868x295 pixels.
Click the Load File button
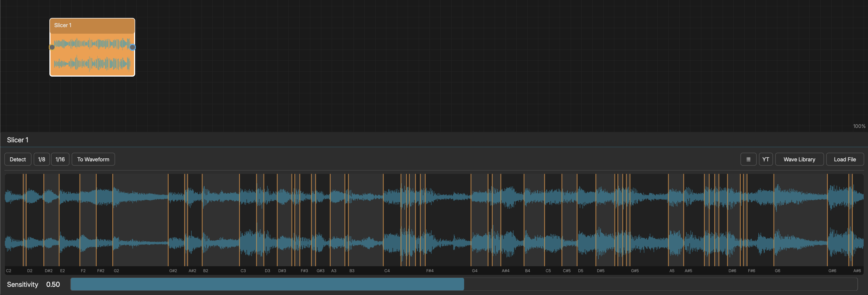[x=845, y=159]
